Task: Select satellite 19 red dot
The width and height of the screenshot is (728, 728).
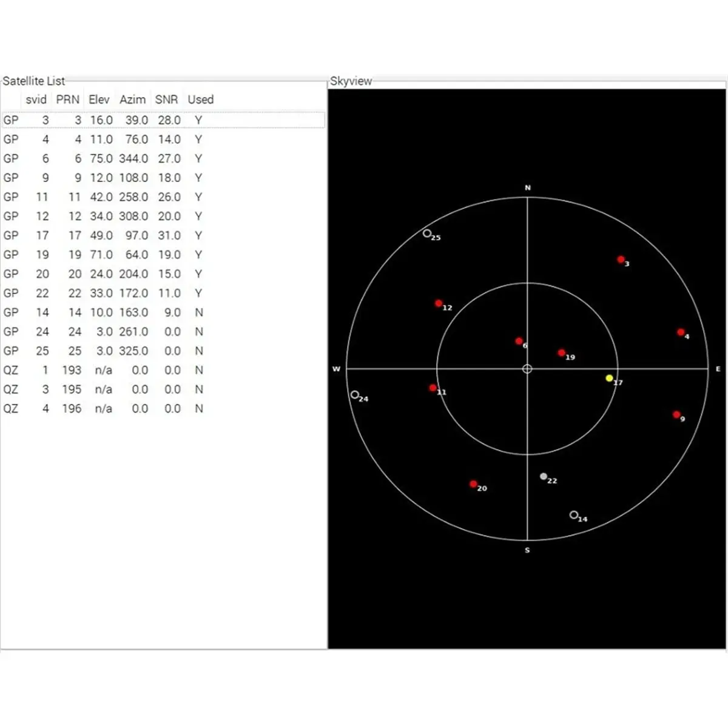Action: click(561, 352)
